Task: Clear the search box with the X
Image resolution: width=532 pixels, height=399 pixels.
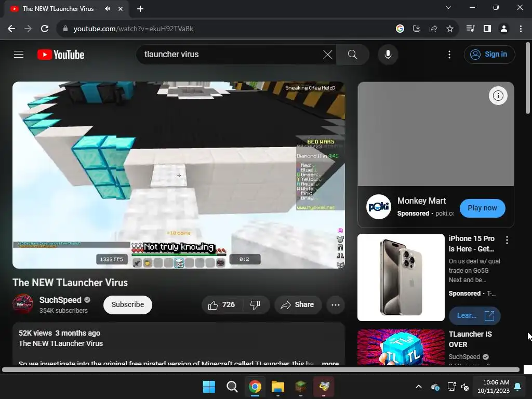Action: [327, 54]
